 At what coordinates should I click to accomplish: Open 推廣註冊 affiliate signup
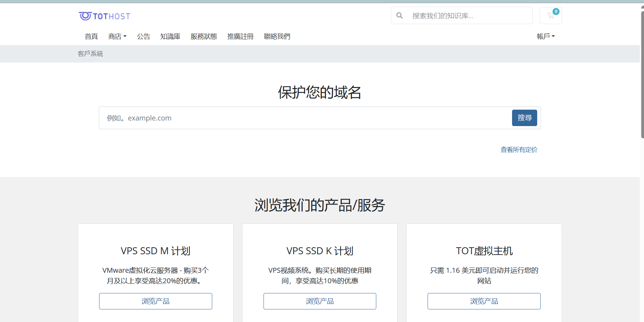pyautogui.click(x=240, y=36)
